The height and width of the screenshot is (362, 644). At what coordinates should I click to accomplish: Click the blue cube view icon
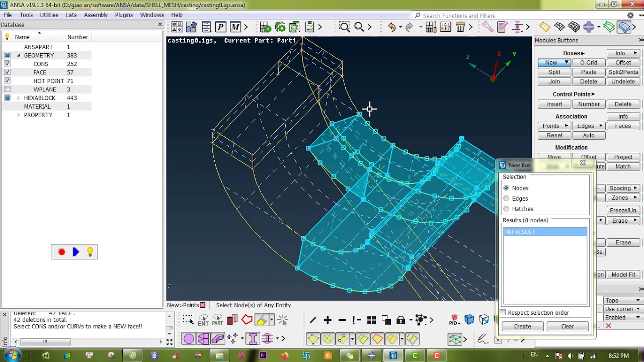pyautogui.click(x=469, y=320)
